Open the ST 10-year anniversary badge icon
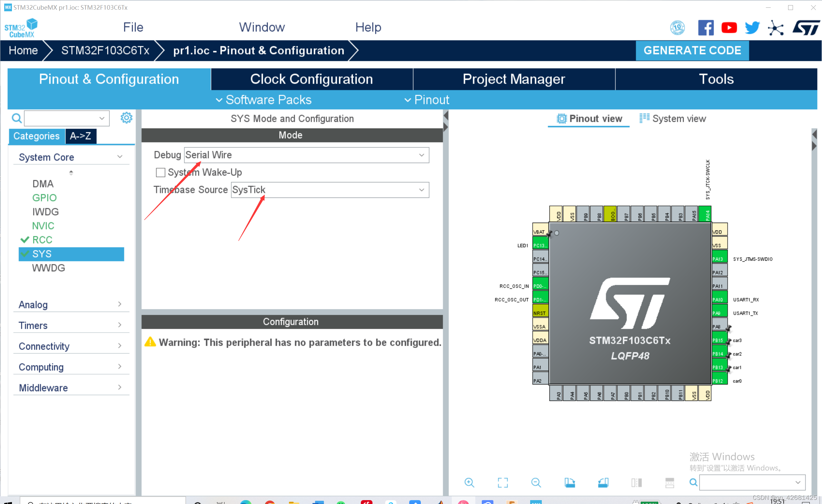822x504 pixels. [677, 28]
